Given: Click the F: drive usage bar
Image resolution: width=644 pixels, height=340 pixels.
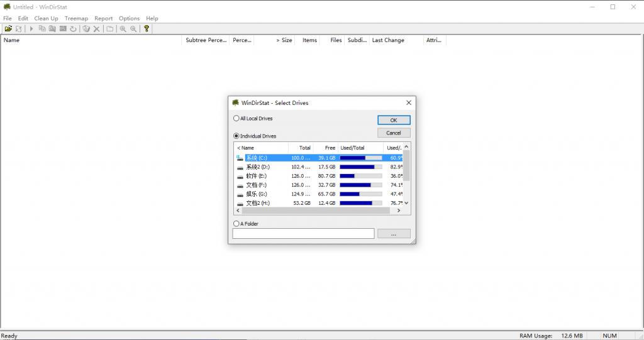Looking at the screenshot, I should (x=360, y=185).
